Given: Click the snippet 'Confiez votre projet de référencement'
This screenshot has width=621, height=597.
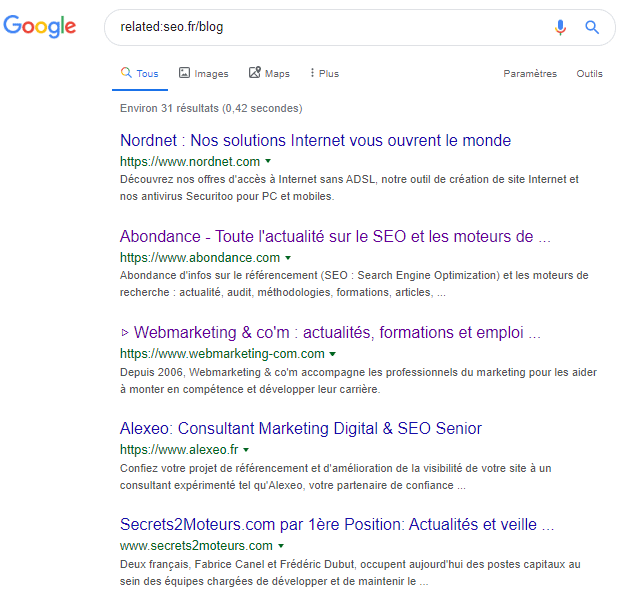Looking at the screenshot, I should pyautogui.click(x=336, y=477).
